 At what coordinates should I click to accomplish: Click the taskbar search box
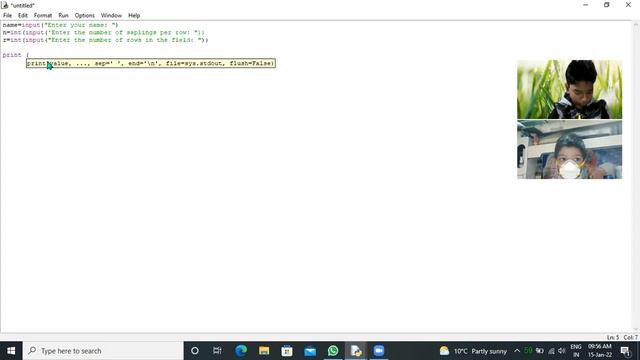tap(103, 351)
